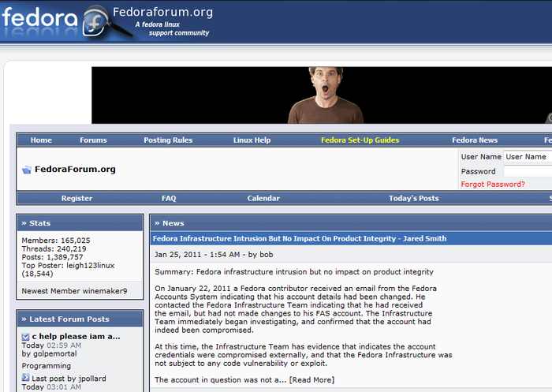
Task: View Today's Posts
Action: [x=414, y=198]
